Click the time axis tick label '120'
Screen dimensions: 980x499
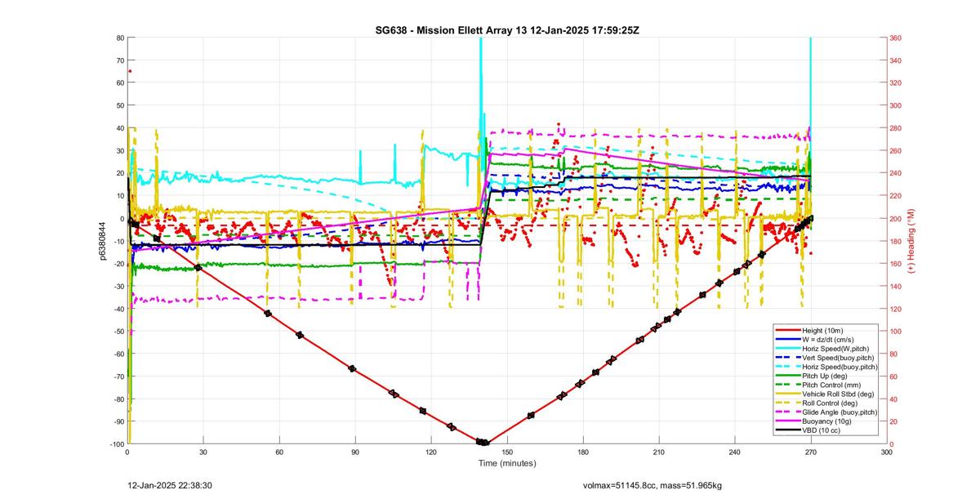(431, 452)
